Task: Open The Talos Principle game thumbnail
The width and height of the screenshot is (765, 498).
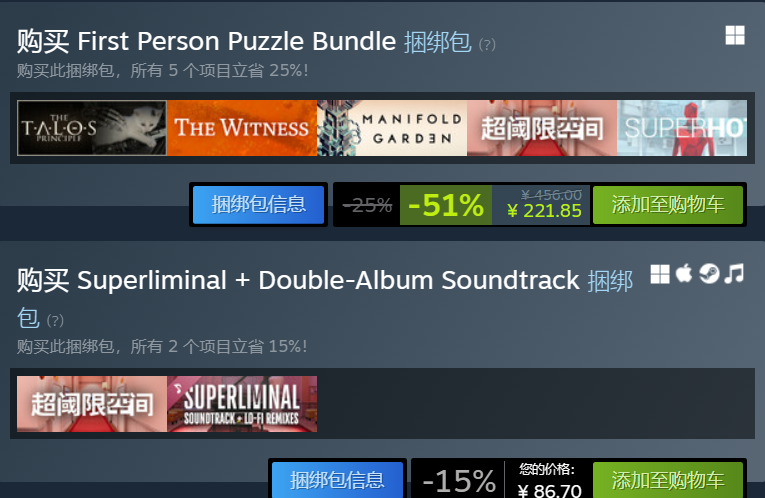Action: click(92, 128)
